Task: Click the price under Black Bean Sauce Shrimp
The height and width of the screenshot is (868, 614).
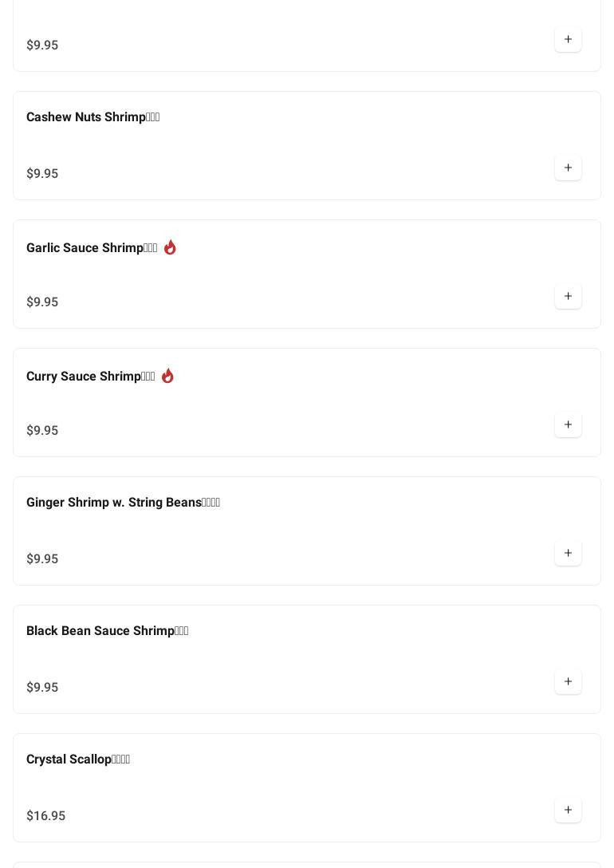Action: coord(42,687)
